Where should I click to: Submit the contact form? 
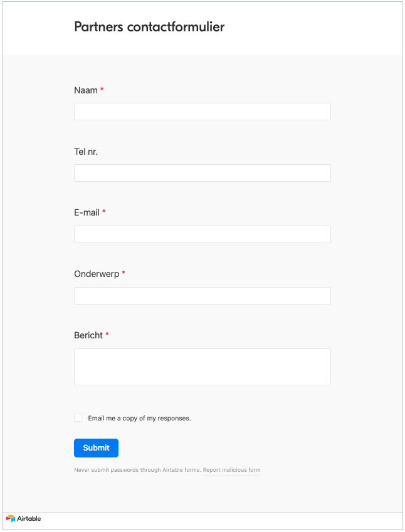point(96,448)
